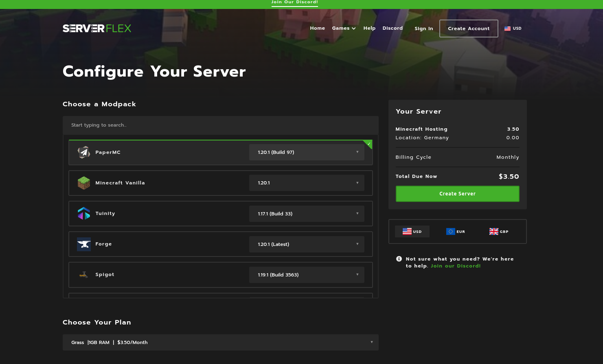Click the modpack search field
This screenshot has width=603, height=364.
point(221,125)
